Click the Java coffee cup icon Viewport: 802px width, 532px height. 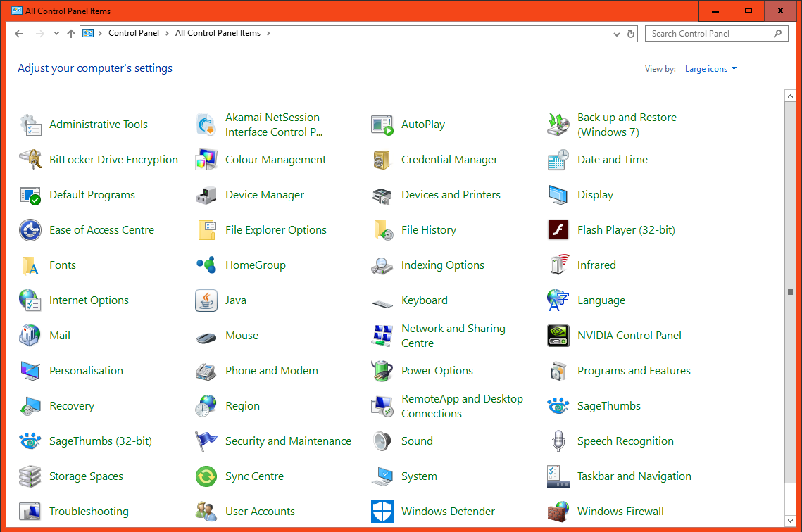pos(206,300)
